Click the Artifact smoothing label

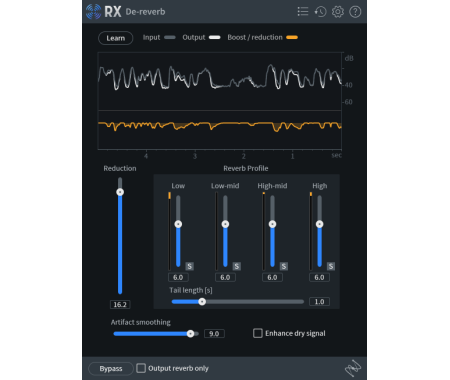141,322
